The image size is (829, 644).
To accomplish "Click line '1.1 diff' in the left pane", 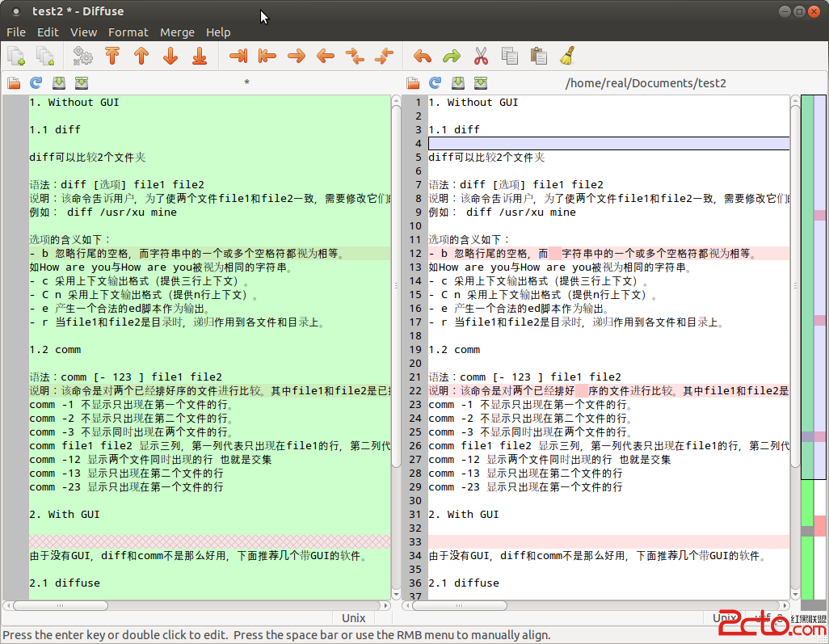I will point(55,129).
